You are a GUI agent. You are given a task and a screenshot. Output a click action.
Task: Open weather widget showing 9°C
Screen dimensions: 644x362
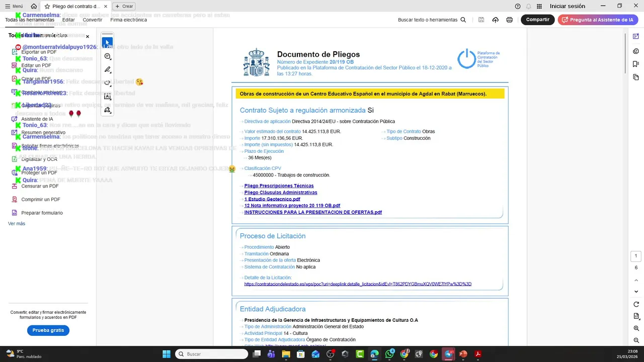[23, 354]
